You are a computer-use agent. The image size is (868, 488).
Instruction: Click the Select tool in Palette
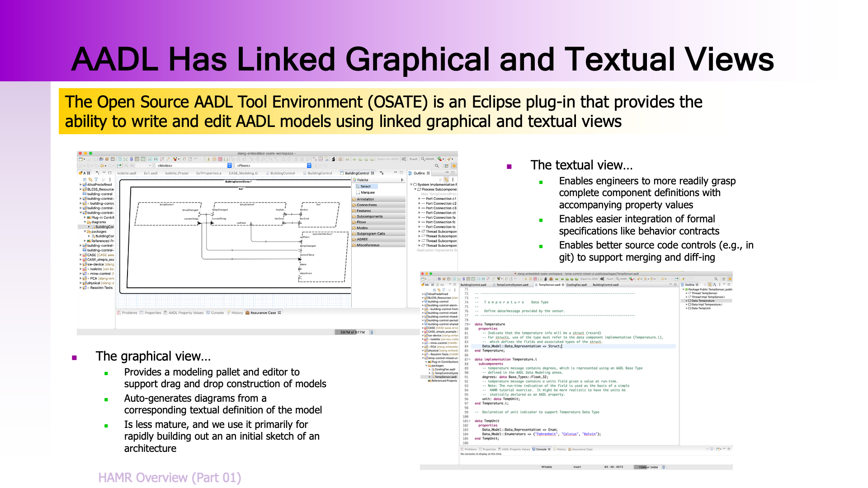coord(365,186)
